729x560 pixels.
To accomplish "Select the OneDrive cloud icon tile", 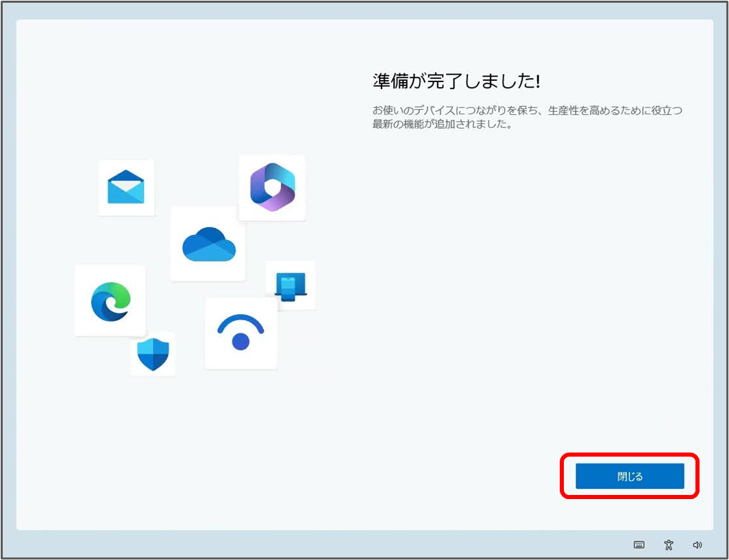I will [x=208, y=244].
